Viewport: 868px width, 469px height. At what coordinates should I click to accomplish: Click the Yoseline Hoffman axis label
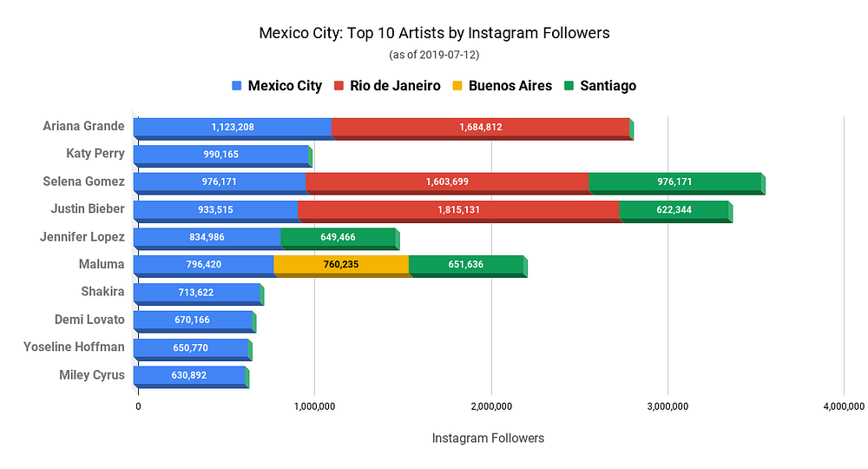(x=74, y=347)
